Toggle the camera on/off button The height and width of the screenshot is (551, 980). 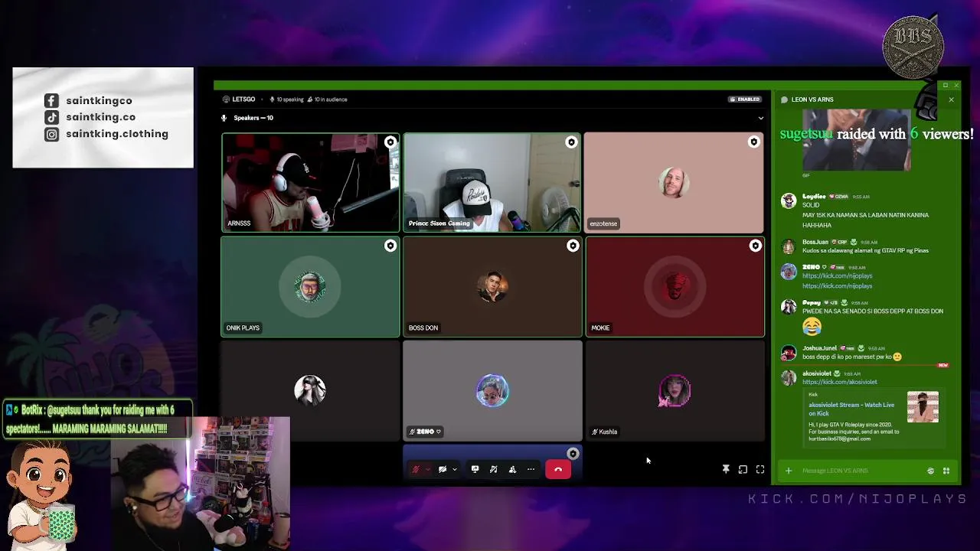tap(443, 469)
